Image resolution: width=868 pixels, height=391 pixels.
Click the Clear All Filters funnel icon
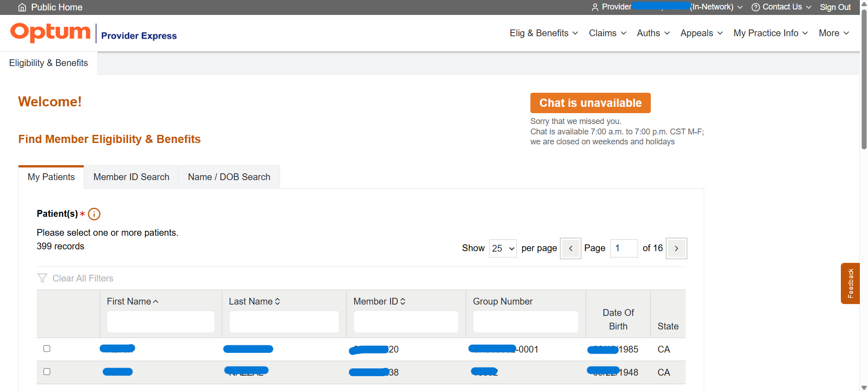[42, 278]
